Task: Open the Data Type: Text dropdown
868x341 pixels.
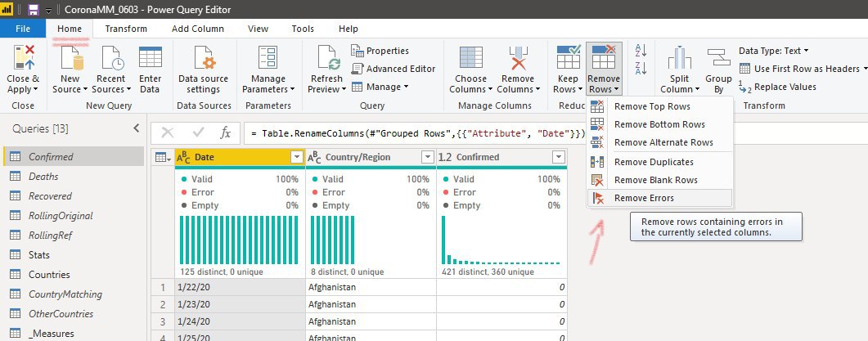Action: coord(773,51)
